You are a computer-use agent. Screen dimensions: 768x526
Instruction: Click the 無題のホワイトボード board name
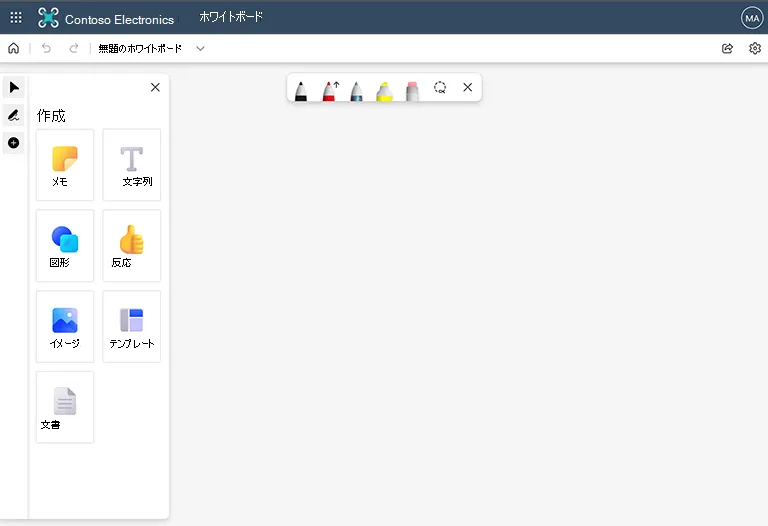tap(140, 48)
